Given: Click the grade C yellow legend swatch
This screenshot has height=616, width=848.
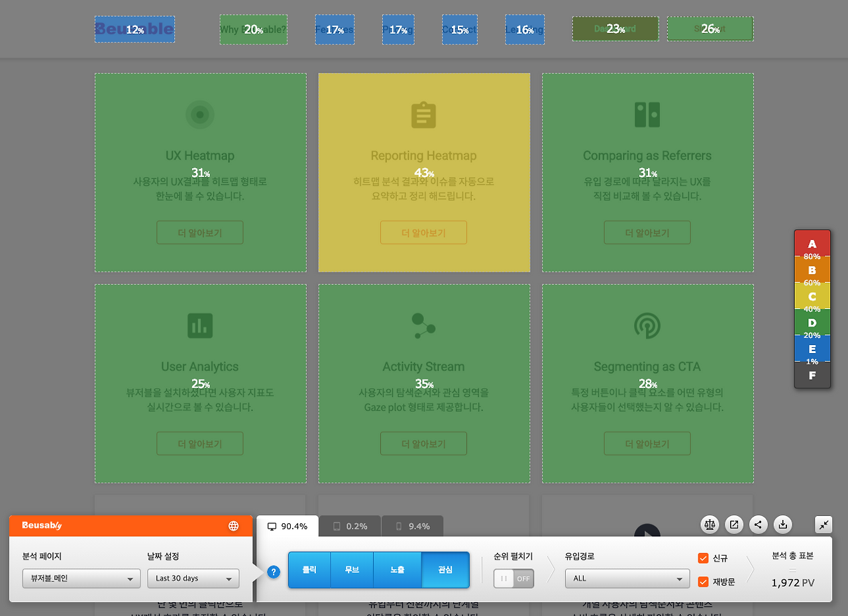Looking at the screenshot, I should [x=812, y=296].
